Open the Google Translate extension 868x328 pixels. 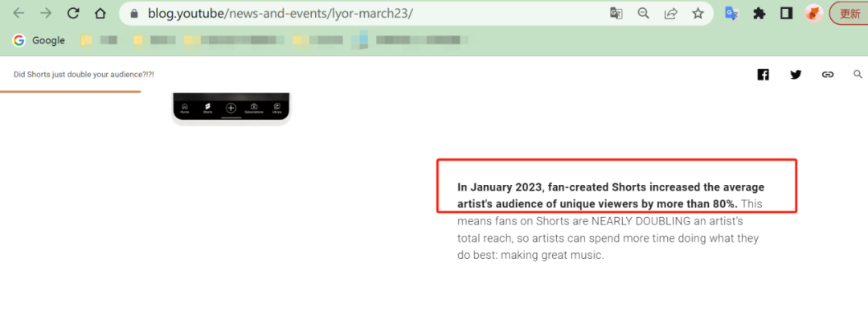pos(731,13)
